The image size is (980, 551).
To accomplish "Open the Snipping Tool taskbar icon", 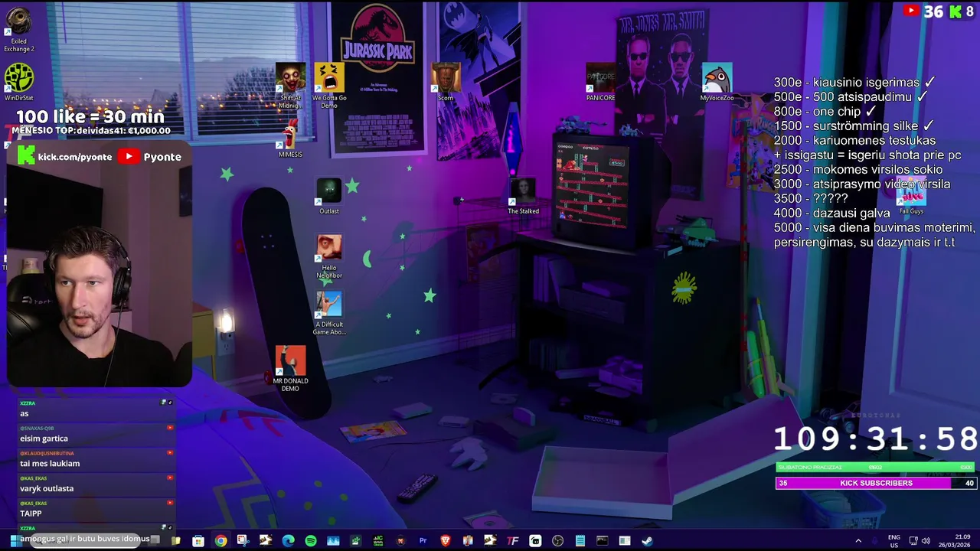I will [x=243, y=541].
